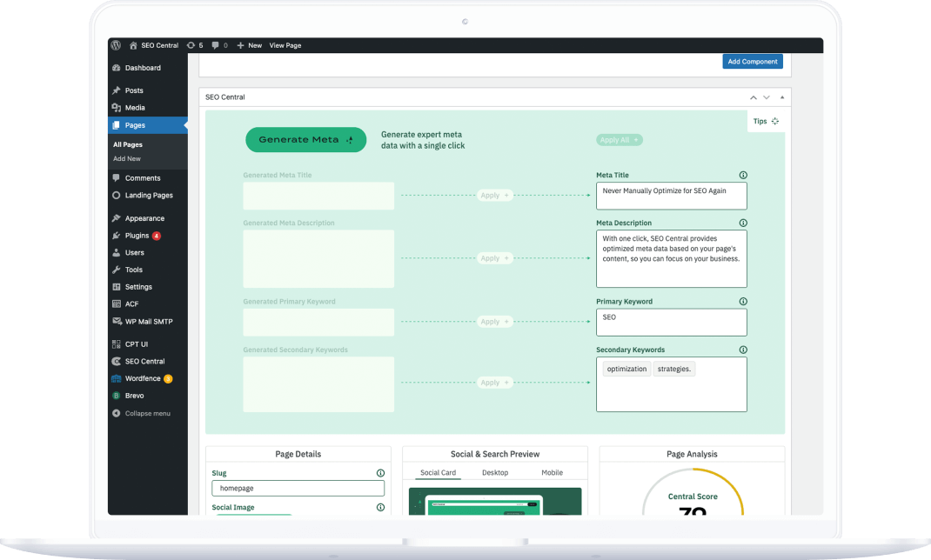Click the info icon beside Meta Title
Viewport: 931px width, 560px height.
(743, 175)
